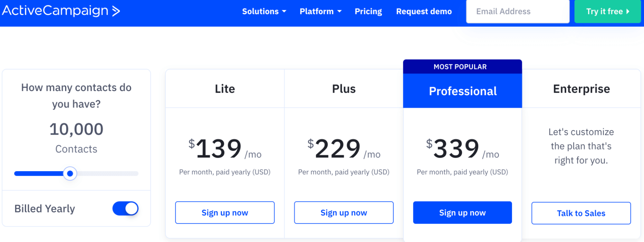Sign up now for the Plus plan

click(x=343, y=212)
